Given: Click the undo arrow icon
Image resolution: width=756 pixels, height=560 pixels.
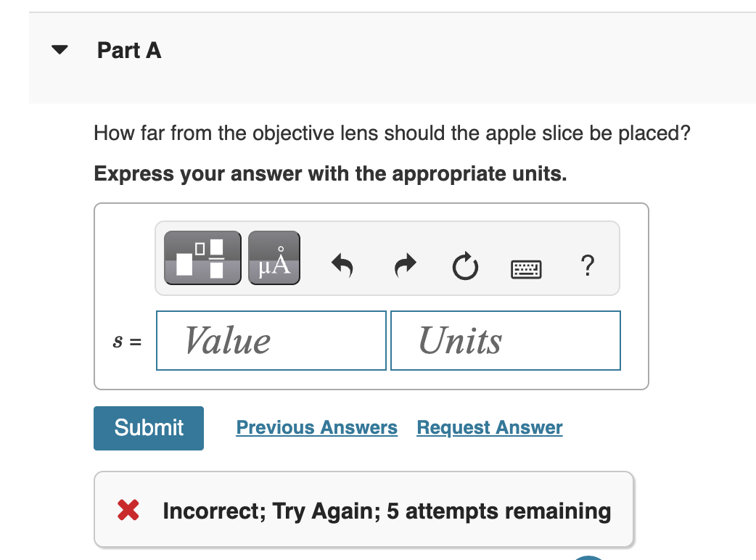Looking at the screenshot, I should 341,265.
